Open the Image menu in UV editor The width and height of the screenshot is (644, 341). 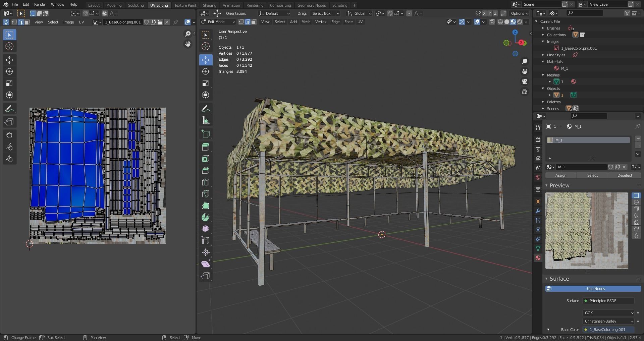68,22
